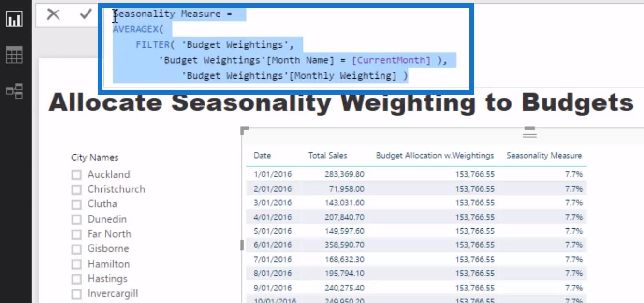This screenshot has width=644, height=303.
Task: Click the table's left edge handle
Action: [x=242, y=245]
